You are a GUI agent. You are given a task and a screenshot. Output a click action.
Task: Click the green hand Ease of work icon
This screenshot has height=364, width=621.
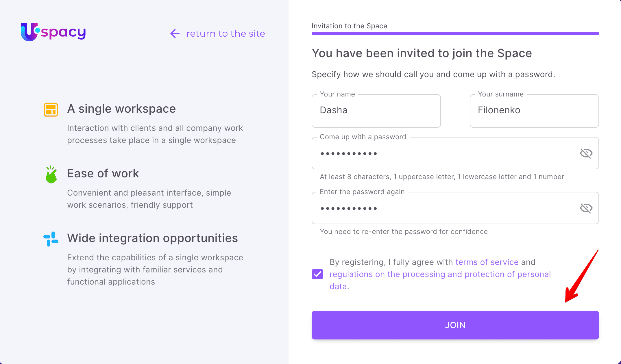[x=51, y=174]
